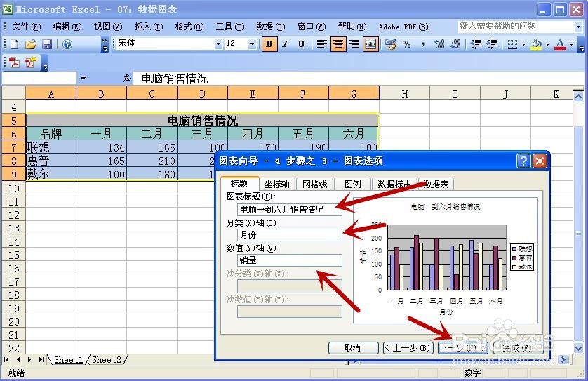Align text left
Viewport: 588px width, 381px height.
click(321, 44)
